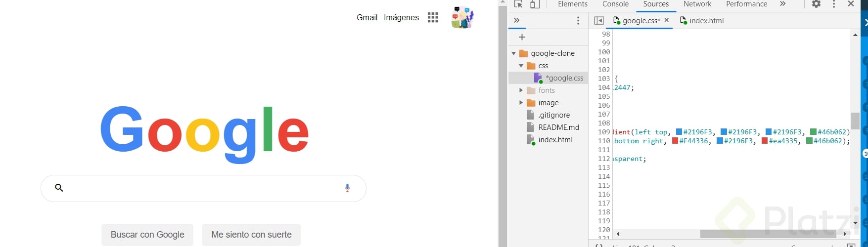Click the Buscar con Google button
Viewport: 868px width, 247px height.
pos(147,235)
